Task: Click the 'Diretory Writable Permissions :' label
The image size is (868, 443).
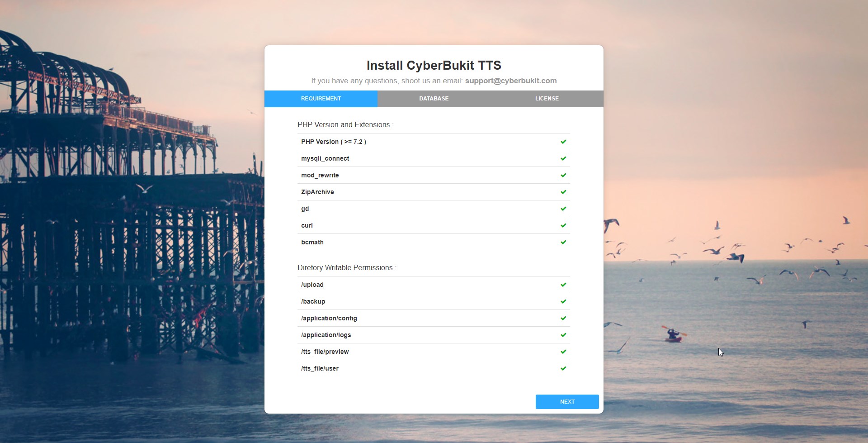Action: point(347,267)
